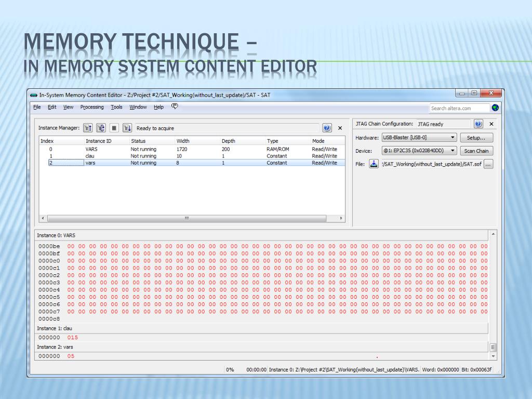Click the width value 1720 for VARS
Screen dimensions: 532x399
(x=182, y=149)
